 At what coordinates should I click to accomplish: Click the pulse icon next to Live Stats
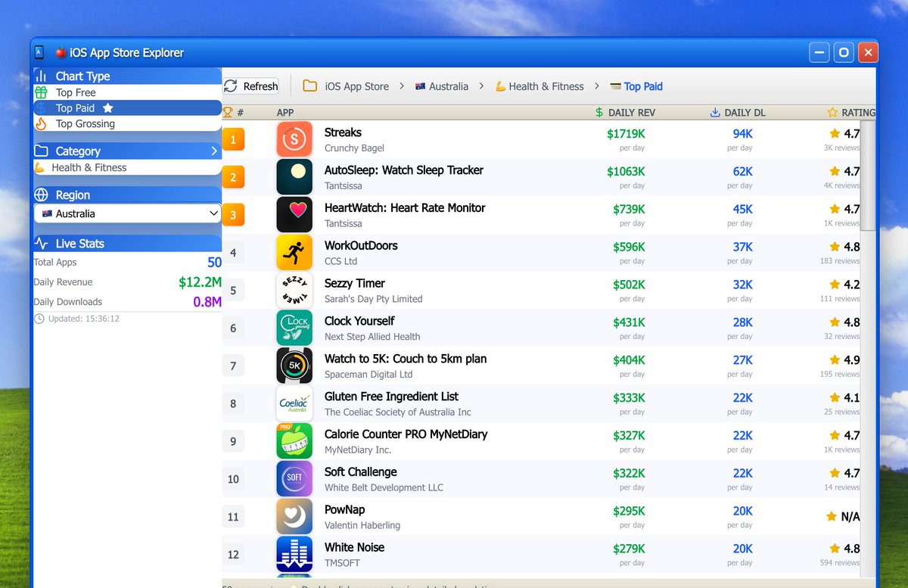tap(41, 244)
